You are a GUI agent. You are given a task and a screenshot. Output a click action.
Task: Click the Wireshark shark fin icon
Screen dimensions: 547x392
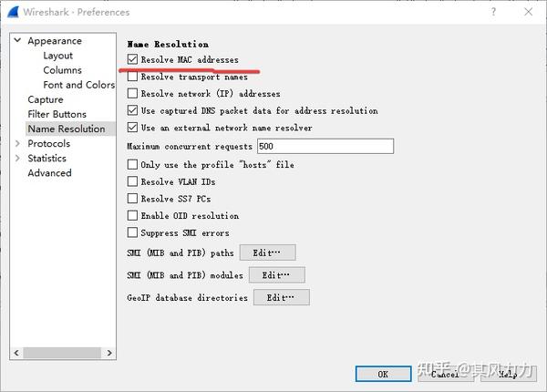point(13,12)
